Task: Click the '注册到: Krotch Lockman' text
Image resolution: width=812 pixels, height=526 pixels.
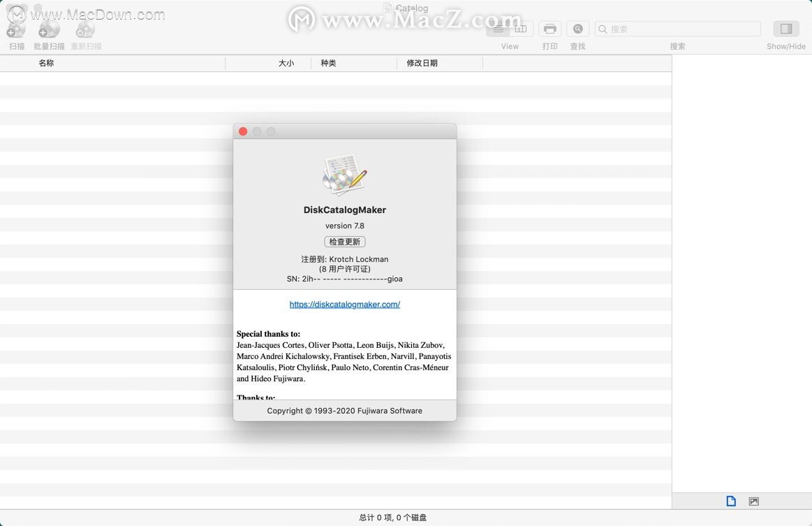Action: pyautogui.click(x=345, y=259)
